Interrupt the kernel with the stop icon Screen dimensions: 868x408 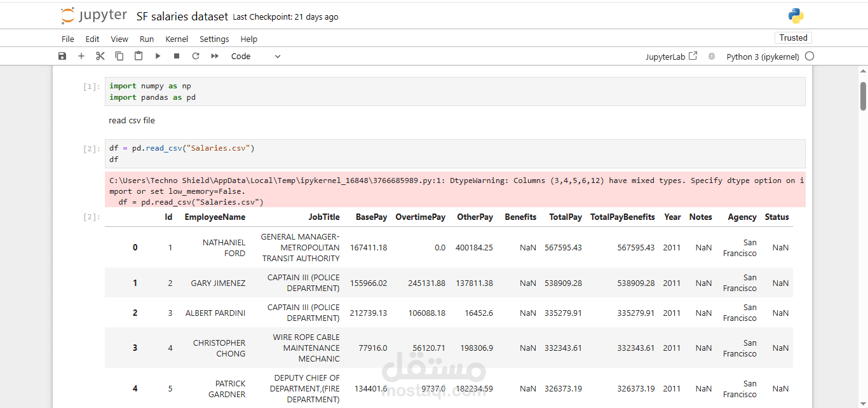point(177,56)
